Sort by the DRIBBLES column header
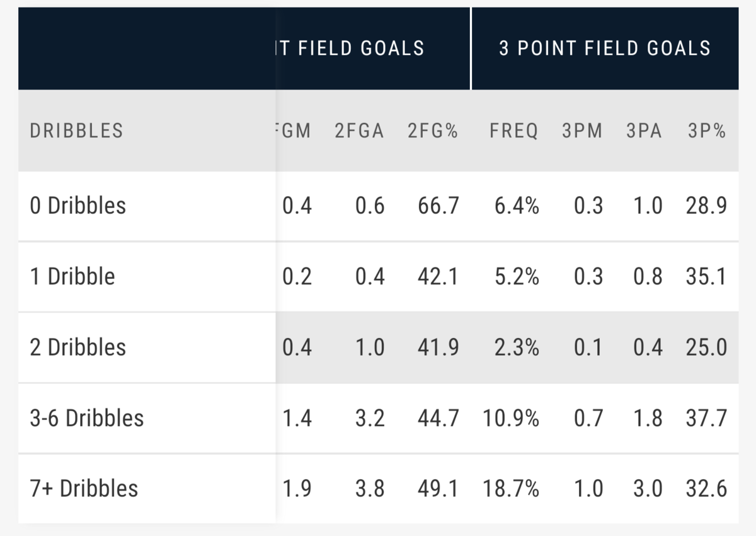756x536 pixels. [76, 131]
